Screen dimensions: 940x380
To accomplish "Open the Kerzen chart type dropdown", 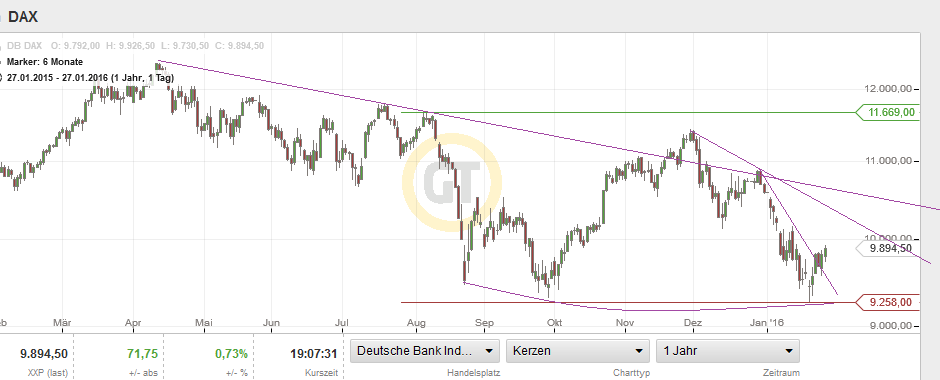I will [578, 351].
